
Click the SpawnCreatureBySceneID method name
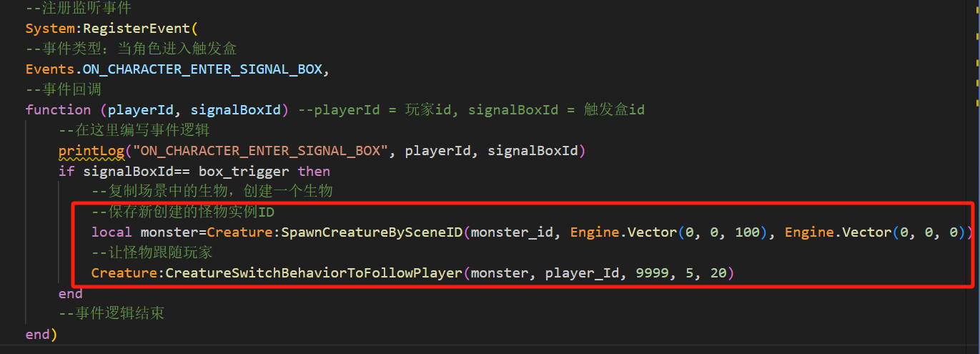[371, 232]
